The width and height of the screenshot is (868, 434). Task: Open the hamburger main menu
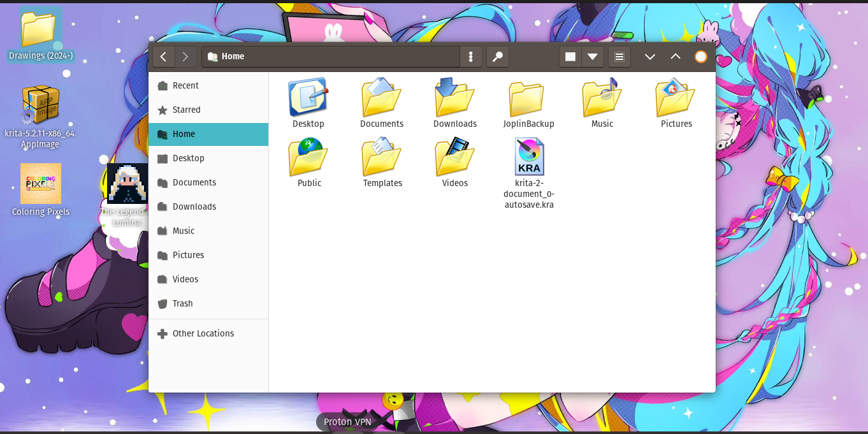point(619,57)
